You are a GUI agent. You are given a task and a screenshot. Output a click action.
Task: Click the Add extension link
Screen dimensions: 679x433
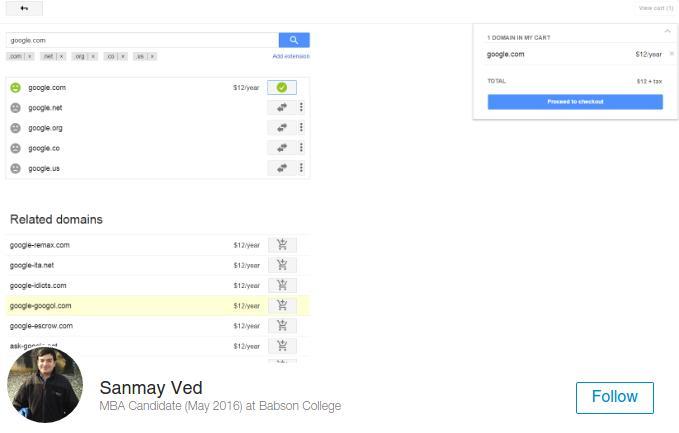[290, 57]
